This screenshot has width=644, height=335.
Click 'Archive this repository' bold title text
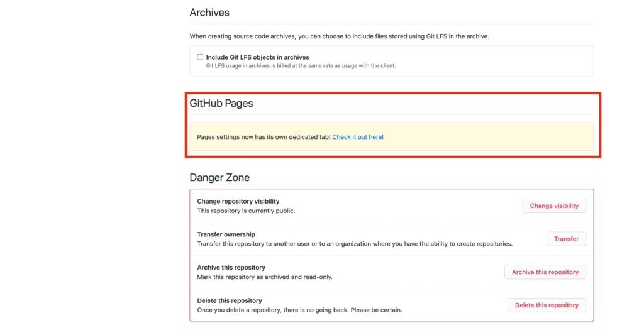231,268
